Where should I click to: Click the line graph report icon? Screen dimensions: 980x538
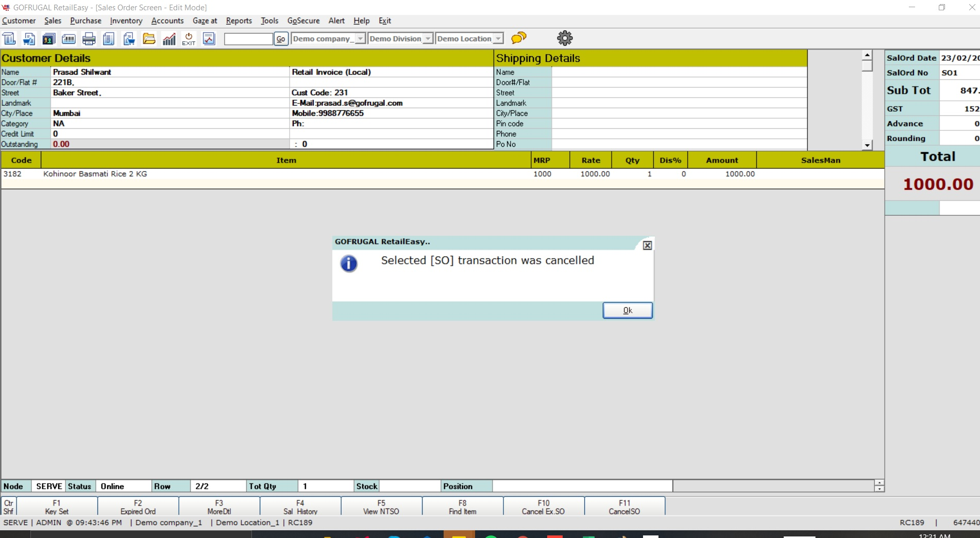click(x=209, y=39)
